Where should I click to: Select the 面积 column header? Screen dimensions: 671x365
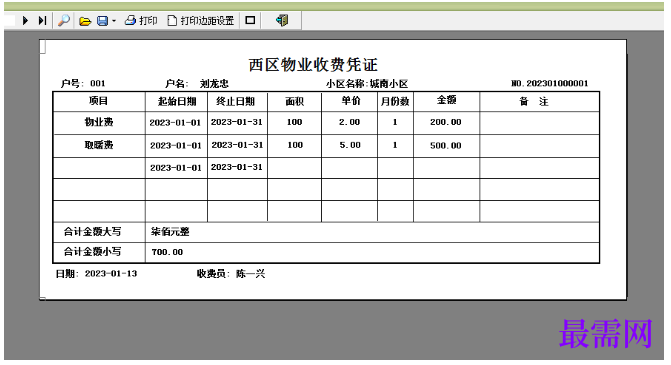pos(294,101)
